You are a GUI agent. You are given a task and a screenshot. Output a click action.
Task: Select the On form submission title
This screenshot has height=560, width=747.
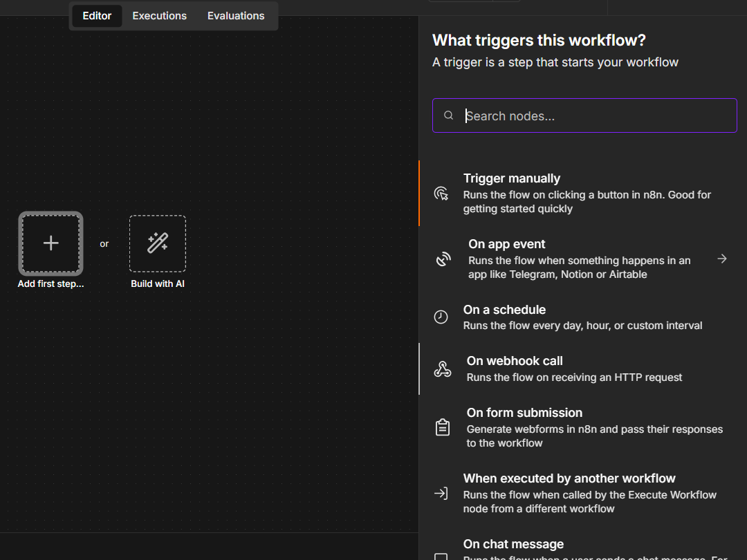click(524, 413)
